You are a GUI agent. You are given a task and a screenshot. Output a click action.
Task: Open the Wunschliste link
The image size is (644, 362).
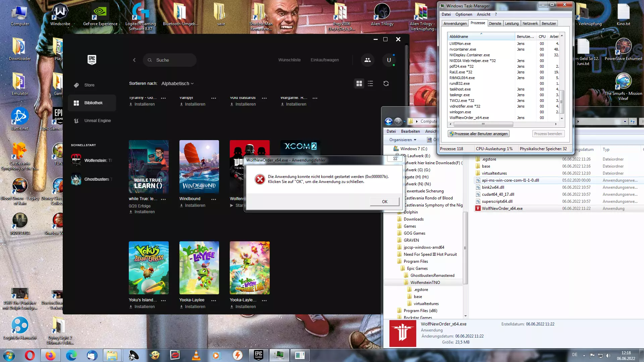[x=289, y=60]
